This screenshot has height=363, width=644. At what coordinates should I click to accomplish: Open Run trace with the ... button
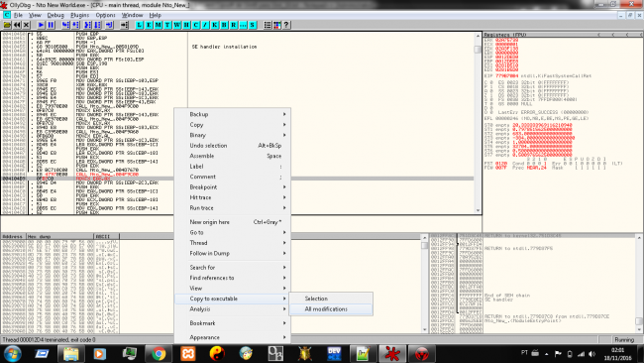click(243, 25)
